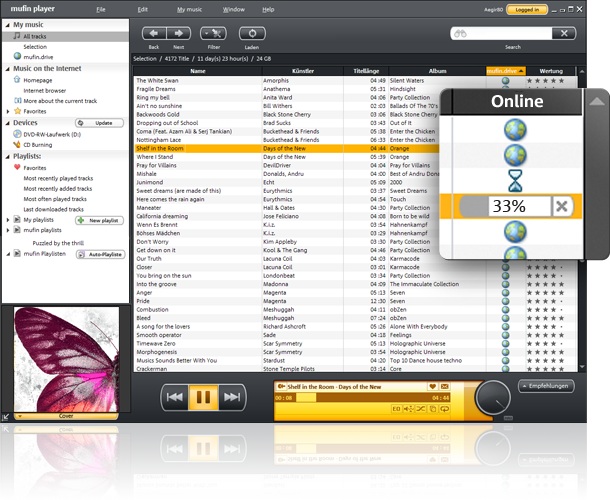Skip to the next track
610x500 pixels.
tap(232, 397)
